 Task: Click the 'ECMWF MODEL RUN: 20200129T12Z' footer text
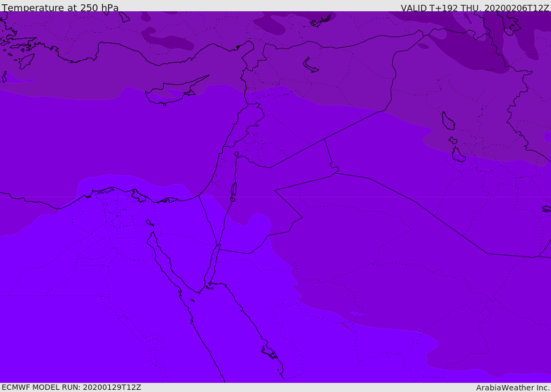pos(72,388)
